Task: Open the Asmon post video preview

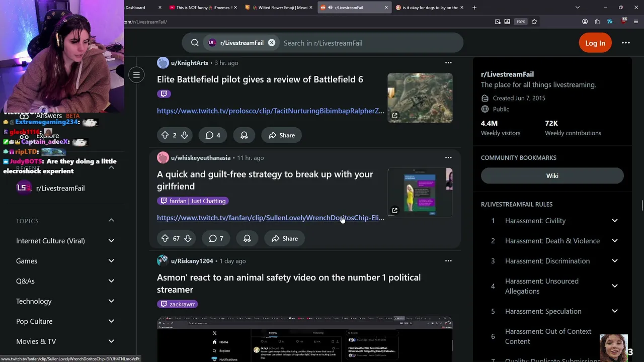Action: pos(305,339)
